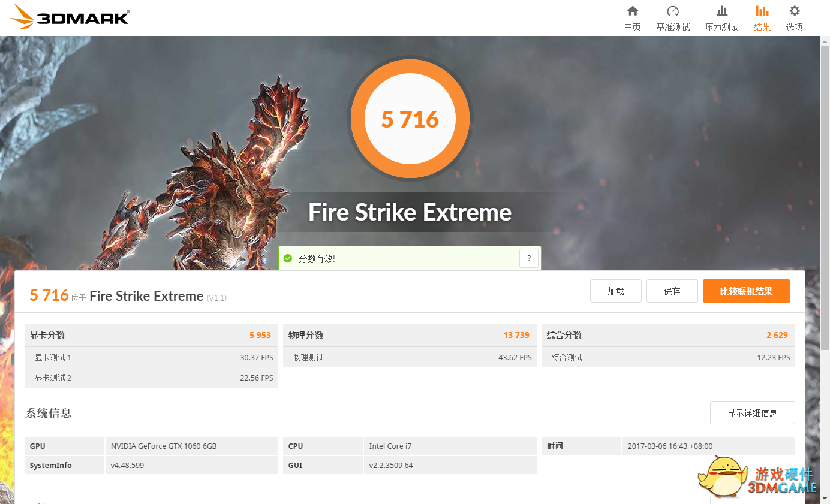Open the 压力测试 stress test icon
The image size is (830, 504).
click(722, 11)
